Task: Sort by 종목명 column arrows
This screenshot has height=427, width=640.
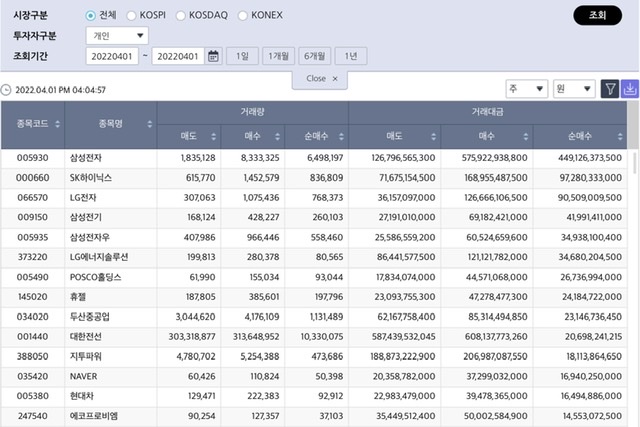Action: (150, 124)
